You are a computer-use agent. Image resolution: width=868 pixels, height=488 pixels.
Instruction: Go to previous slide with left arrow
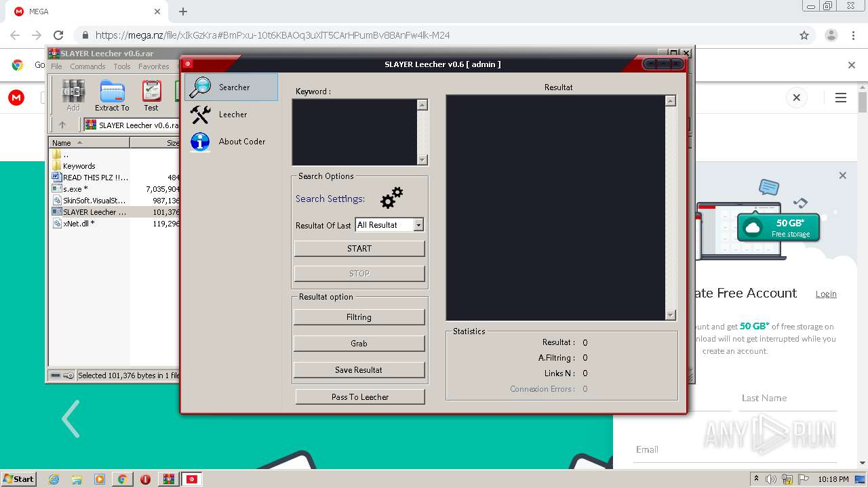point(71,418)
